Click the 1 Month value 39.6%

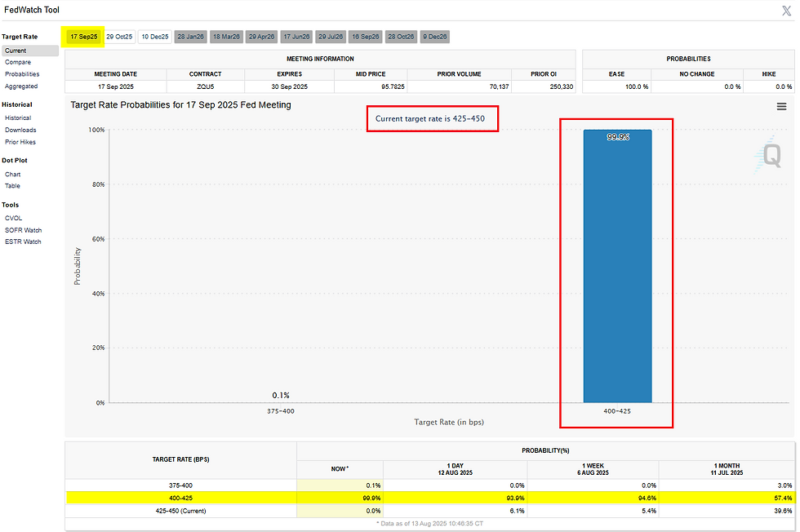(x=783, y=511)
